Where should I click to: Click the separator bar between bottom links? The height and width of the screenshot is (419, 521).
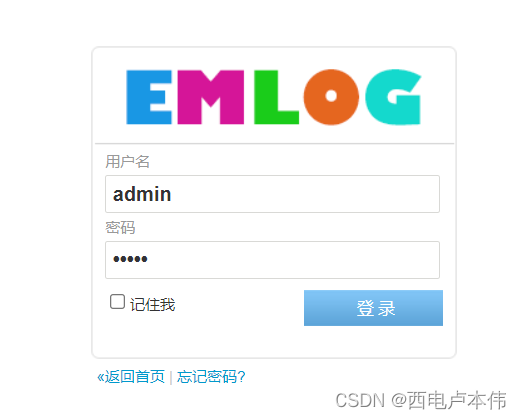[171, 378]
